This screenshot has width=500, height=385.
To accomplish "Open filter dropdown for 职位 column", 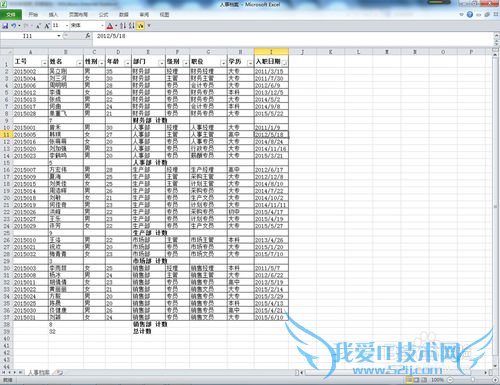I will (223, 63).
